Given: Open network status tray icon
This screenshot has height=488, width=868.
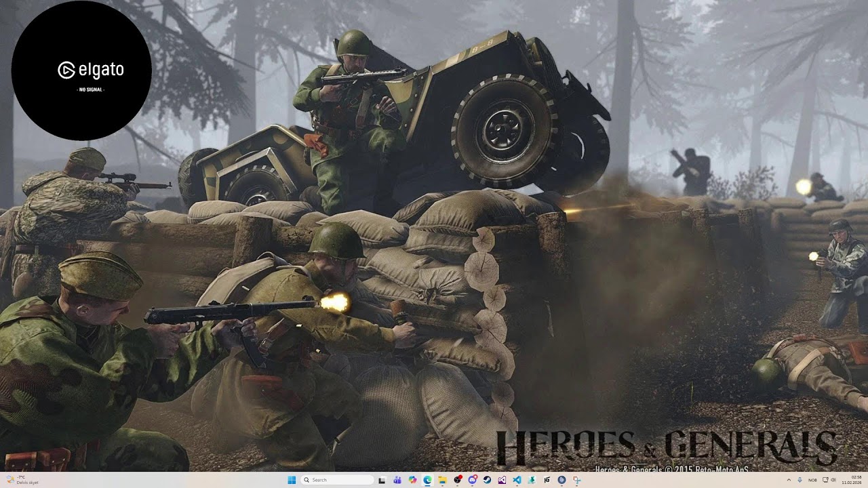Looking at the screenshot, I should (825, 480).
